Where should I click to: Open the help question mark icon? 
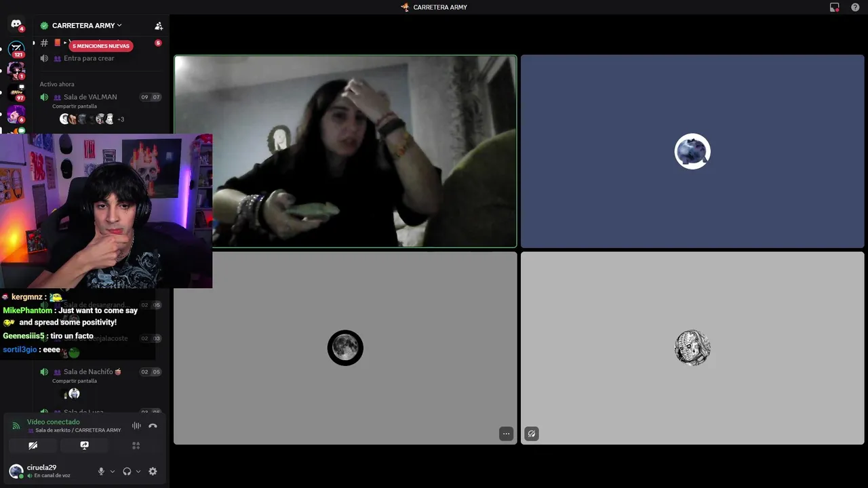855,7
